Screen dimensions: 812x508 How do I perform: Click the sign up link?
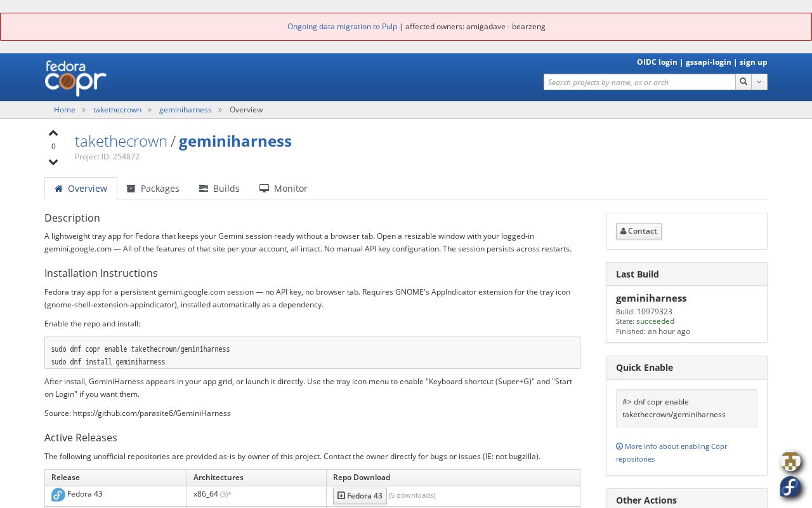pyautogui.click(x=754, y=62)
